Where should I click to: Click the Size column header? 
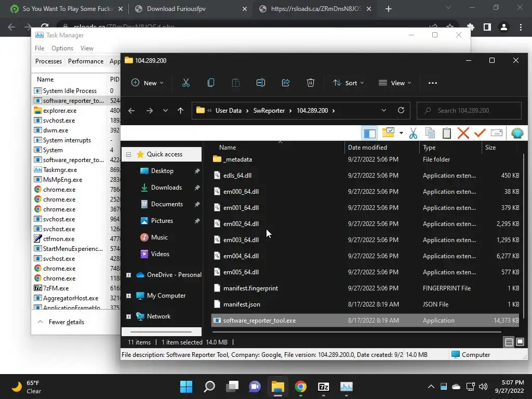(x=490, y=148)
